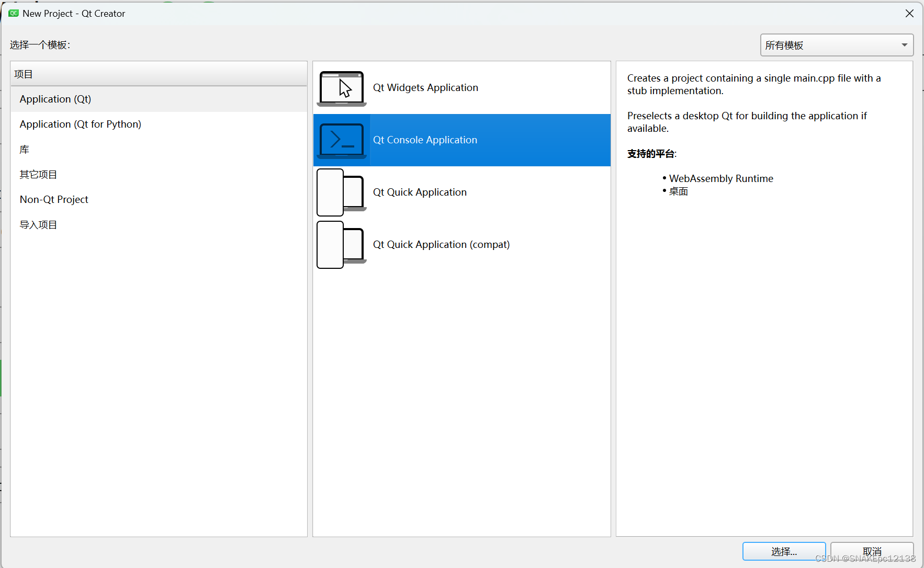Image resolution: width=924 pixels, height=568 pixels.
Task: Select Application (Qt) category
Action: [159, 99]
